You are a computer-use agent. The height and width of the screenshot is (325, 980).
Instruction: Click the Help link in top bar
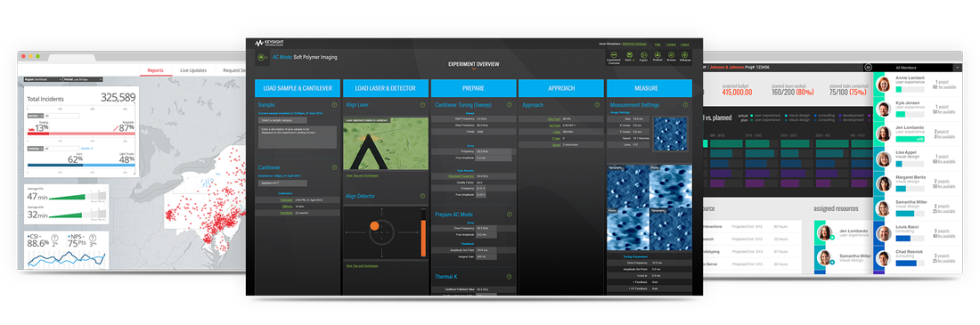pos(657,45)
